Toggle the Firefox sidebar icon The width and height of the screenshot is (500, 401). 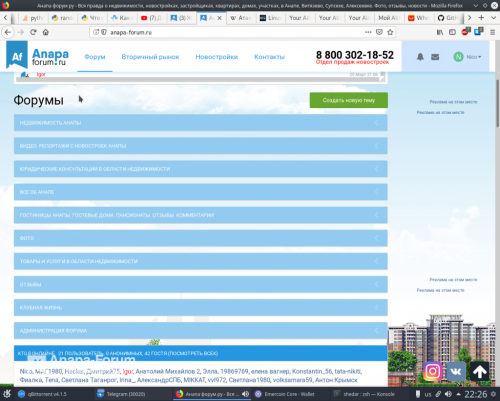pos(452,32)
